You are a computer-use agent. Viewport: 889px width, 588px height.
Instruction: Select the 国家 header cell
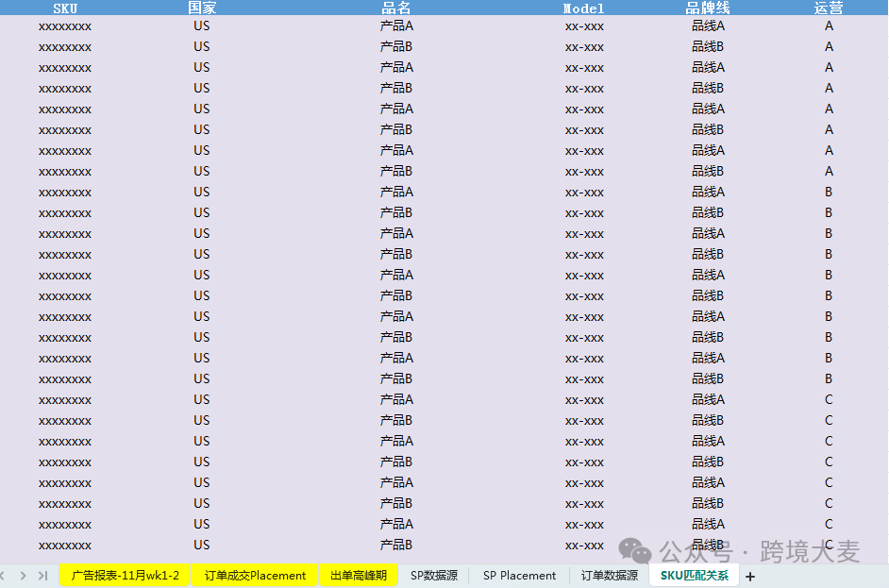coord(202,8)
